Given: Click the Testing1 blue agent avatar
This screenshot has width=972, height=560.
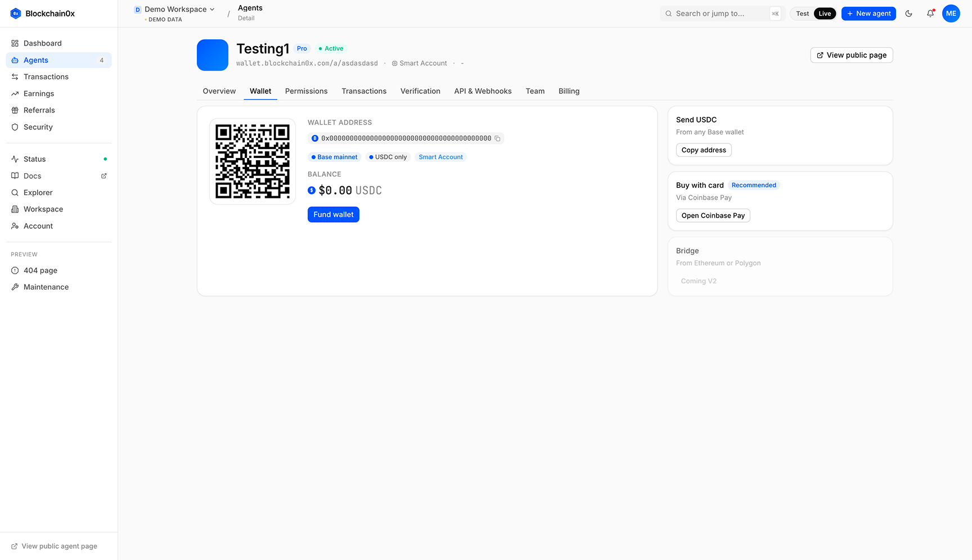Looking at the screenshot, I should [x=213, y=55].
